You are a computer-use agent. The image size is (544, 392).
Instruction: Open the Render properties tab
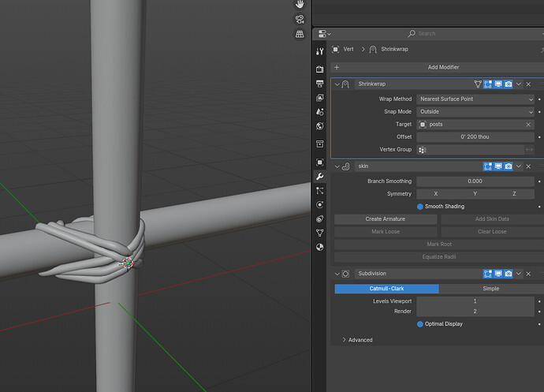[x=319, y=69]
